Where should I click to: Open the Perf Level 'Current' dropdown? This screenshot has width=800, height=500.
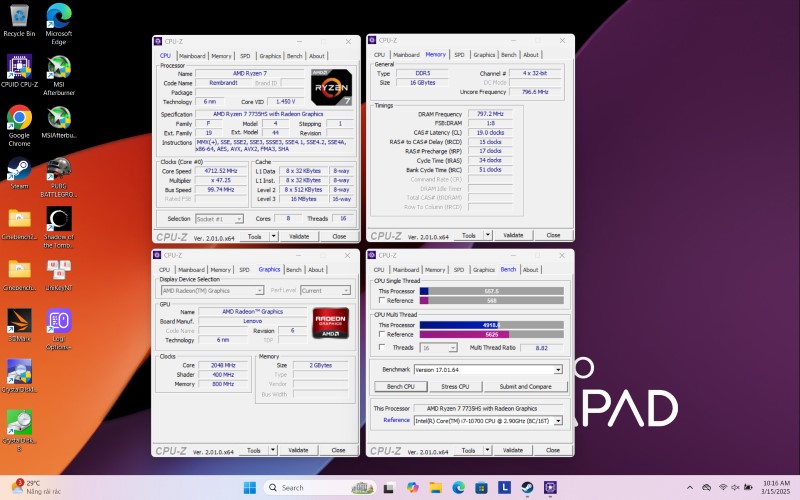coord(326,290)
